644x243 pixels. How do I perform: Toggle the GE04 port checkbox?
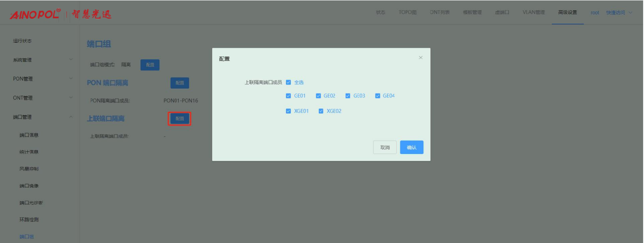[378, 96]
